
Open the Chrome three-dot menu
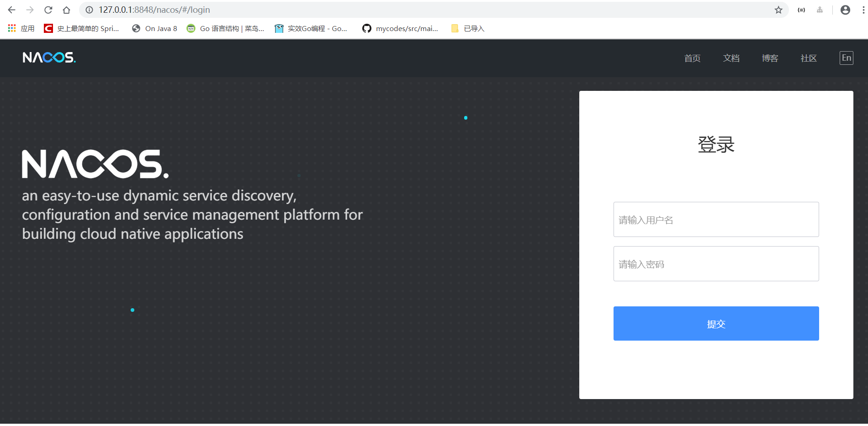click(x=863, y=10)
